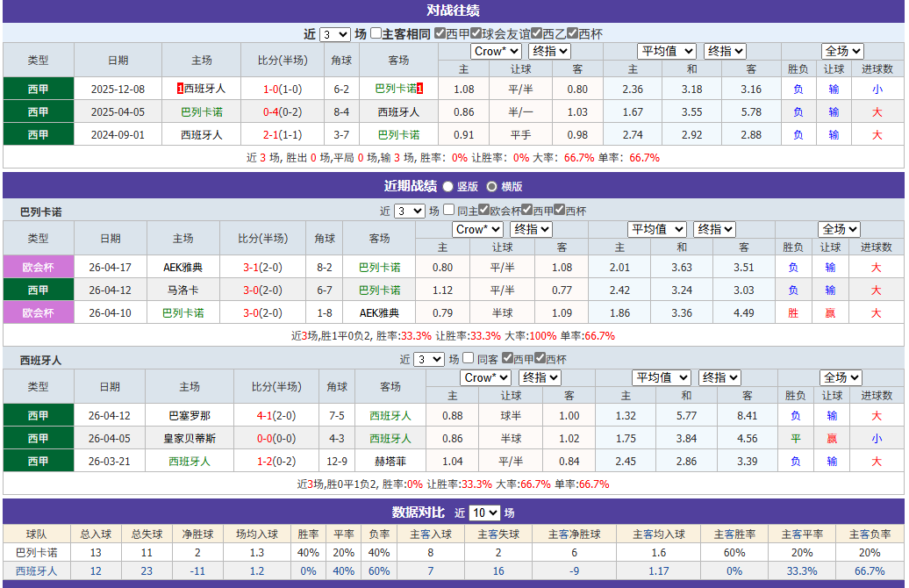Click the 赫塔菲 away team link

pyautogui.click(x=390, y=460)
